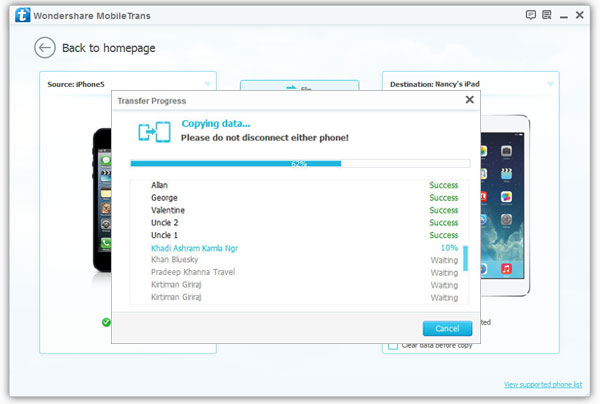Click the Back to homepage label

109,48
